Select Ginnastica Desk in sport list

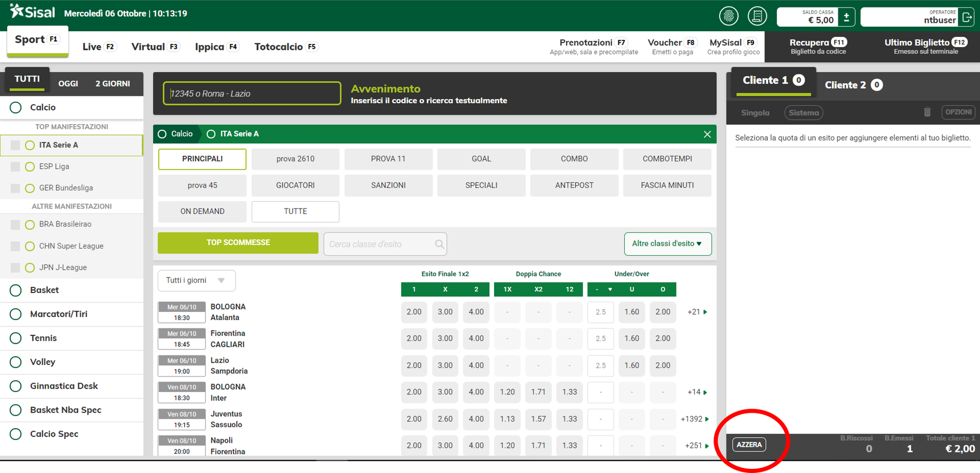click(x=71, y=386)
